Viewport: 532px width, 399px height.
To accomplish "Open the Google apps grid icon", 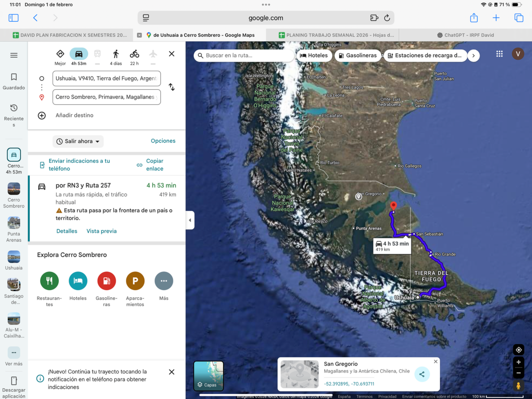I will pyautogui.click(x=499, y=54).
